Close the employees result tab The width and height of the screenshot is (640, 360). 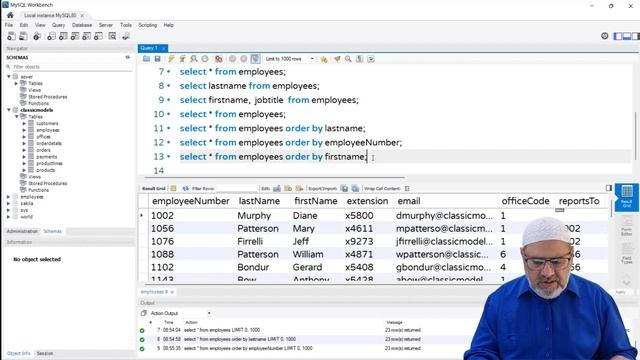[x=172, y=292]
